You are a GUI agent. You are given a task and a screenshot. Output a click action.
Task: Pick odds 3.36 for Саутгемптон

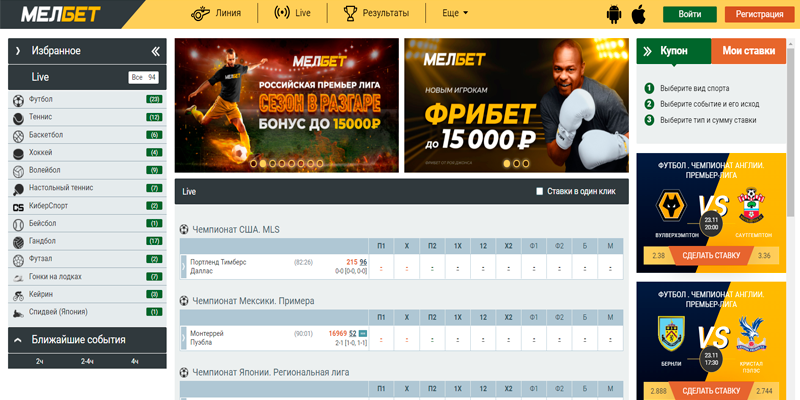coord(764,256)
